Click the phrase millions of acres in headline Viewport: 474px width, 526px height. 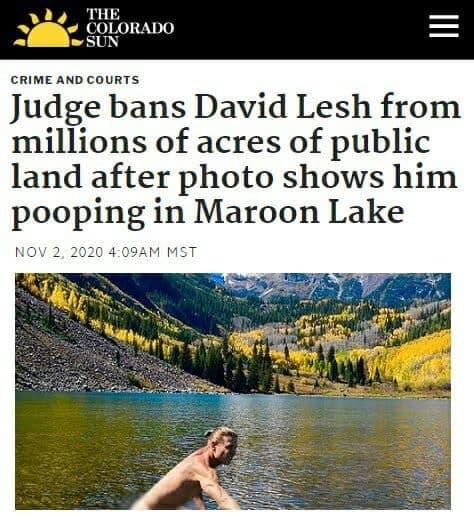click(x=146, y=142)
